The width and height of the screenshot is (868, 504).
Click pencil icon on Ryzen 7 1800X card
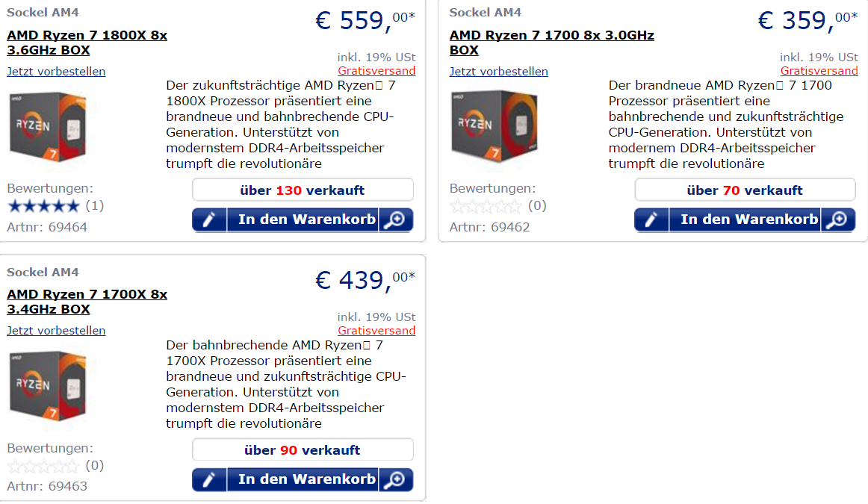tap(209, 220)
